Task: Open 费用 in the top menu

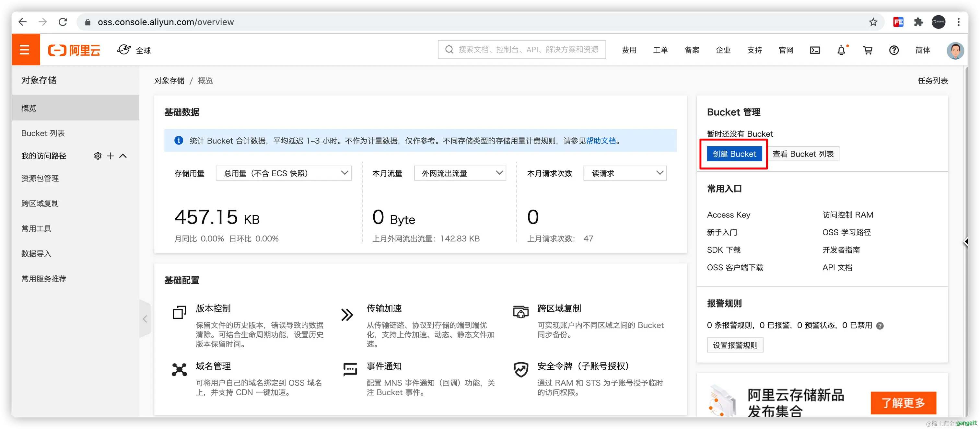Action: pos(629,50)
